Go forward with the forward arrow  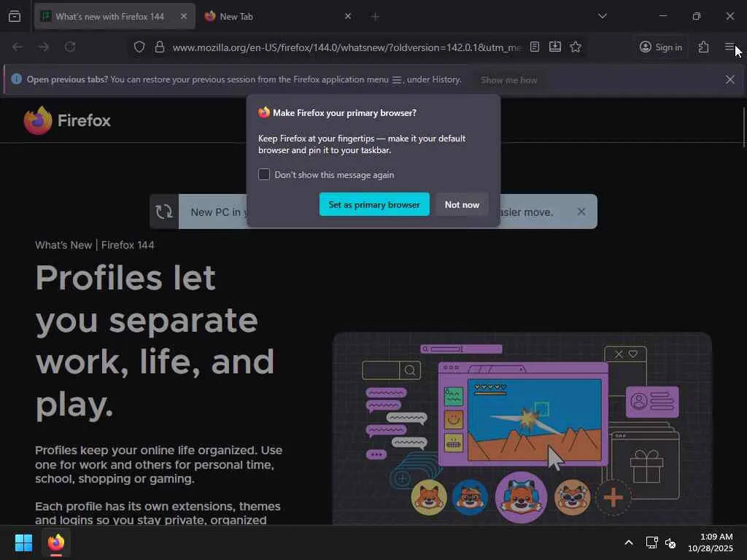(43, 47)
